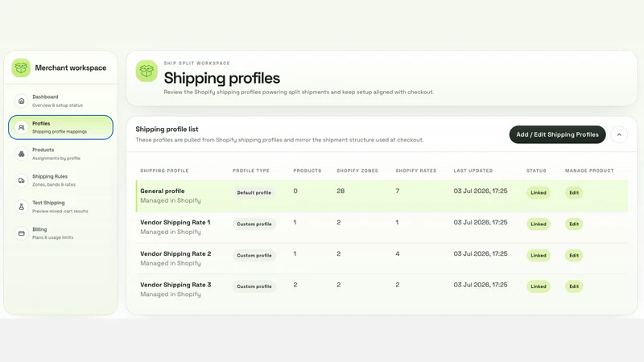Viewport: 644px width, 362px height.
Task: Select Vendor Shipping Rate 2 name
Action: tap(175, 253)
